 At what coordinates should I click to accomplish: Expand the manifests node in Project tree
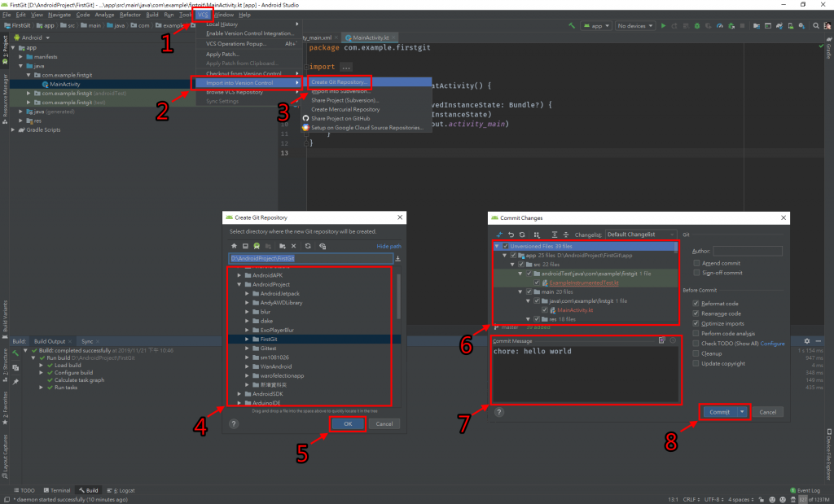[x=20, y=57]
